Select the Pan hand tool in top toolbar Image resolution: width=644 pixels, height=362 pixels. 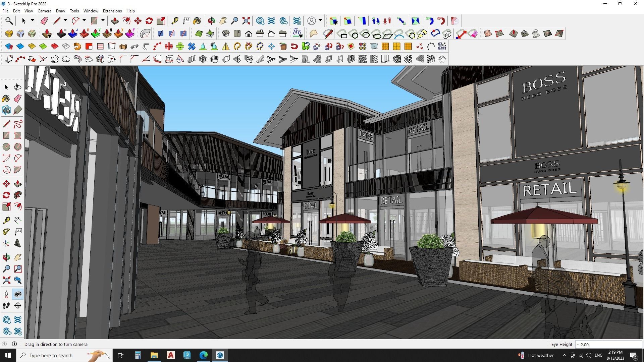pyautogui.click(x=223, y=21)
